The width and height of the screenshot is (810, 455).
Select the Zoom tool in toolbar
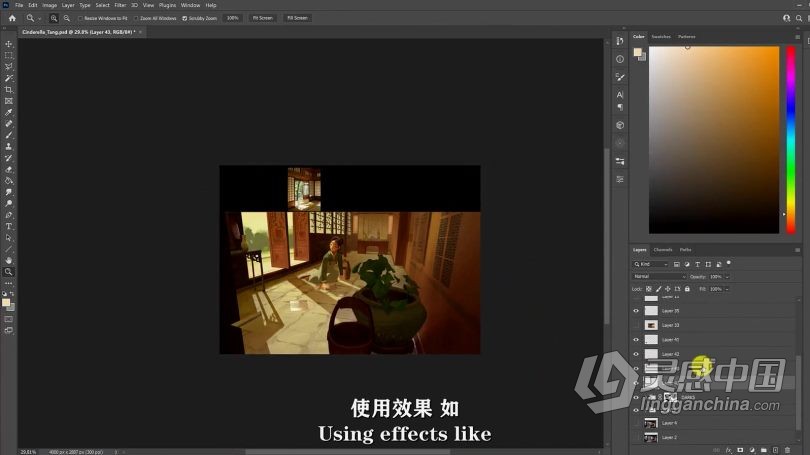coord(9,272)
